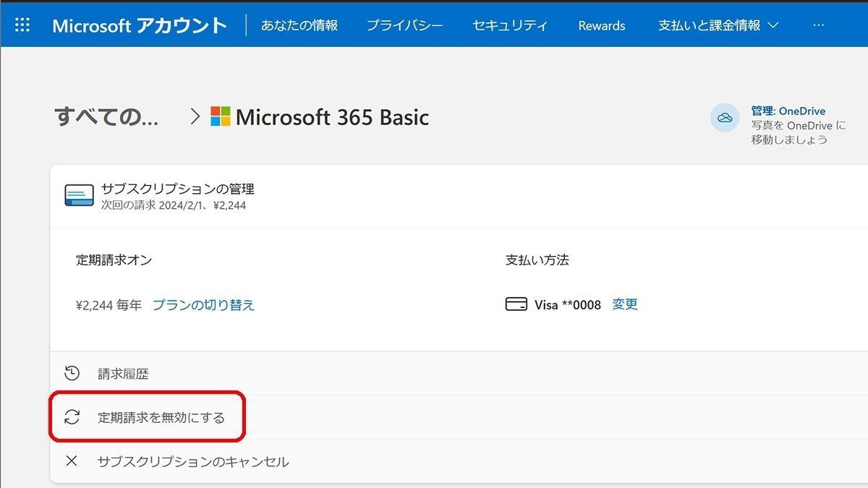Image resolution: width=868 pixels, height=488 pixels.
Task: Expand the 支払いと課金情報 dropdown
Action: click(718, 25)
